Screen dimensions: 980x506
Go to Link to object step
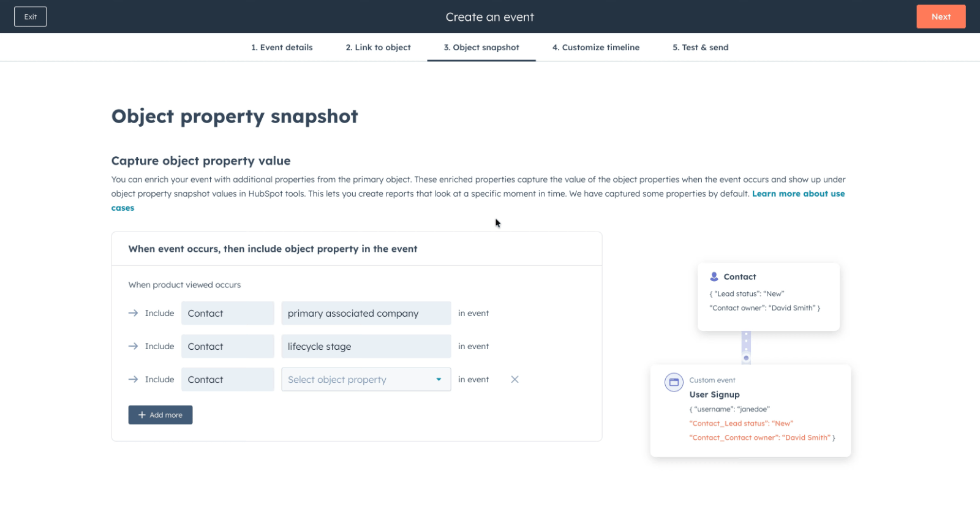point(378,47)
